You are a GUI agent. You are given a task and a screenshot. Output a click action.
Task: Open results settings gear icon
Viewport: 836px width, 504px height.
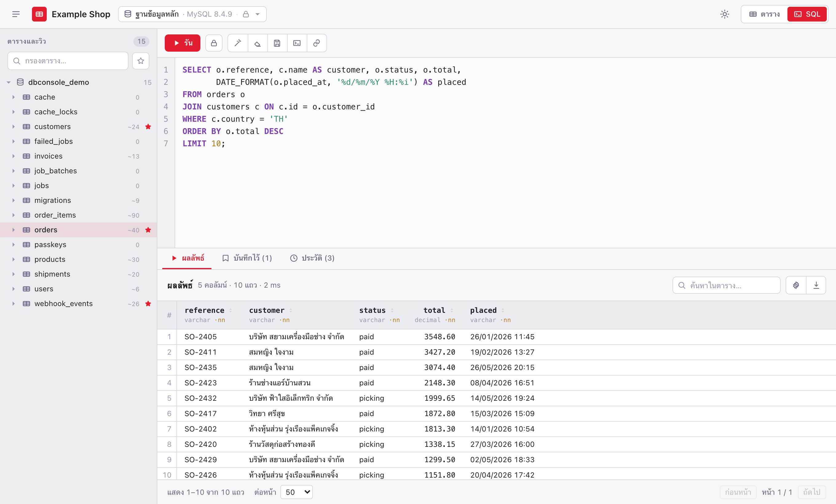tap(796, 285)
